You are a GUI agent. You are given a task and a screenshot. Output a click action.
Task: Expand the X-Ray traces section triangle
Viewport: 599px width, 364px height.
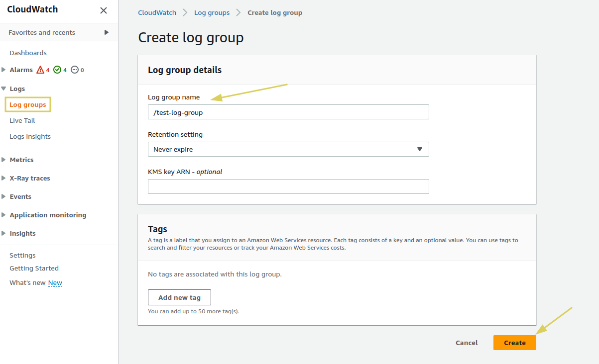coord(3,178)
